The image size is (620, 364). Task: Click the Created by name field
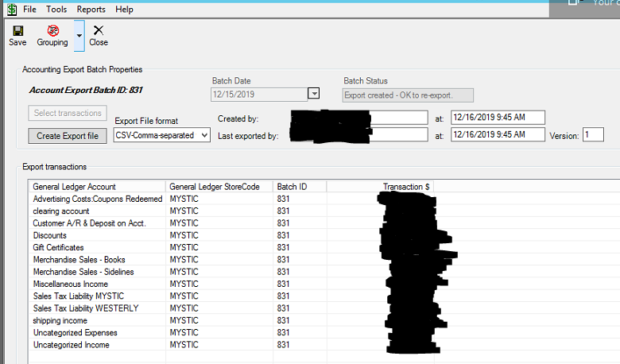coord(359,118)
